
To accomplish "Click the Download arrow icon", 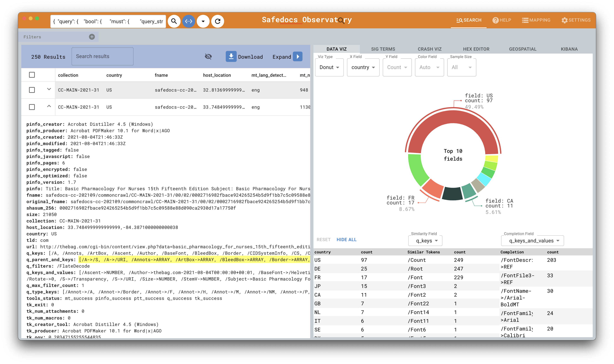I will point(231,57).
